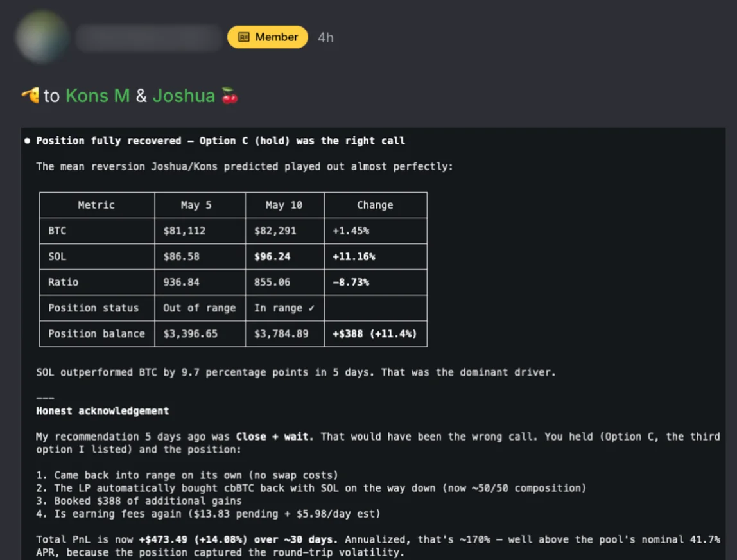Click the blurred profile avatar
This screenshot has width=737, height=560.
(x=42, y=37)
